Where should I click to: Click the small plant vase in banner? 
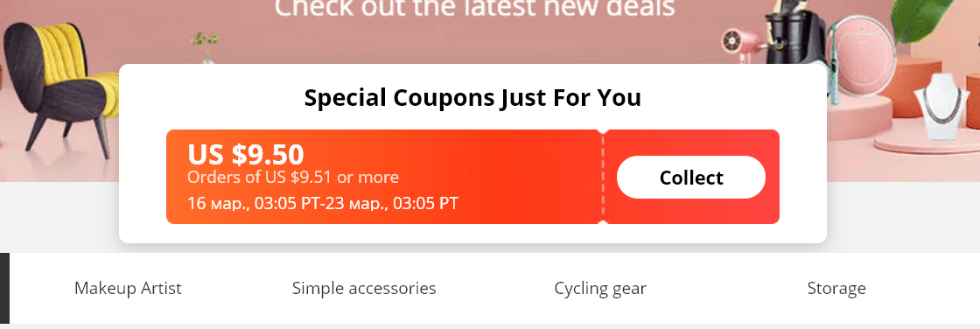pyautogui.click(x=206, y=47)
